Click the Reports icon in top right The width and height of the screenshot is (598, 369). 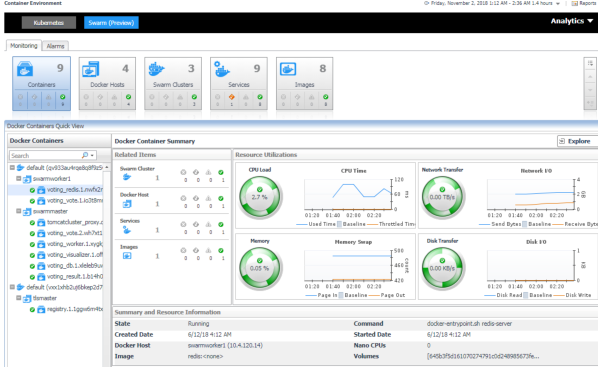point(575,3)
